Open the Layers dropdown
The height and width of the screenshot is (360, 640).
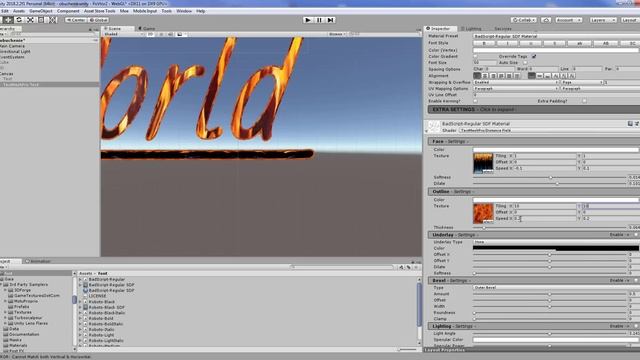[602, 20]
